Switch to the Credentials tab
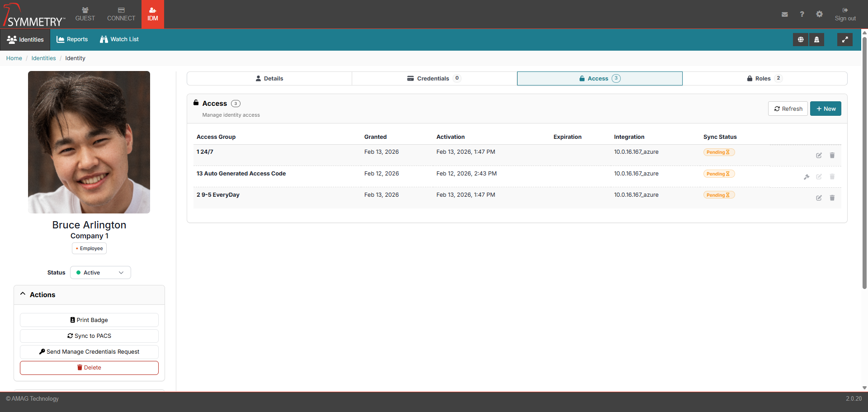Image resolution: width=868 pixels, height=412 pixels. (x=434, y=79)
